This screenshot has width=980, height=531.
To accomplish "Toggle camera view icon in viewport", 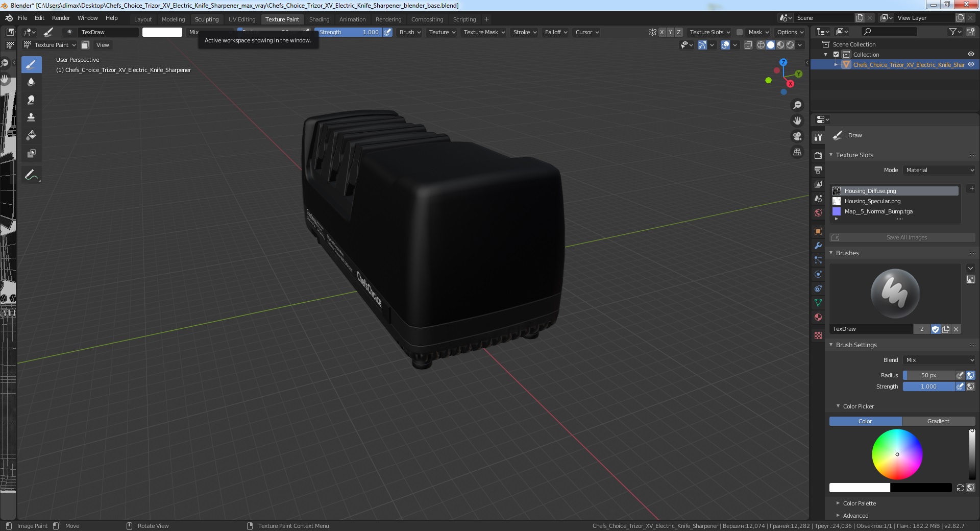I will click(797, 136).
